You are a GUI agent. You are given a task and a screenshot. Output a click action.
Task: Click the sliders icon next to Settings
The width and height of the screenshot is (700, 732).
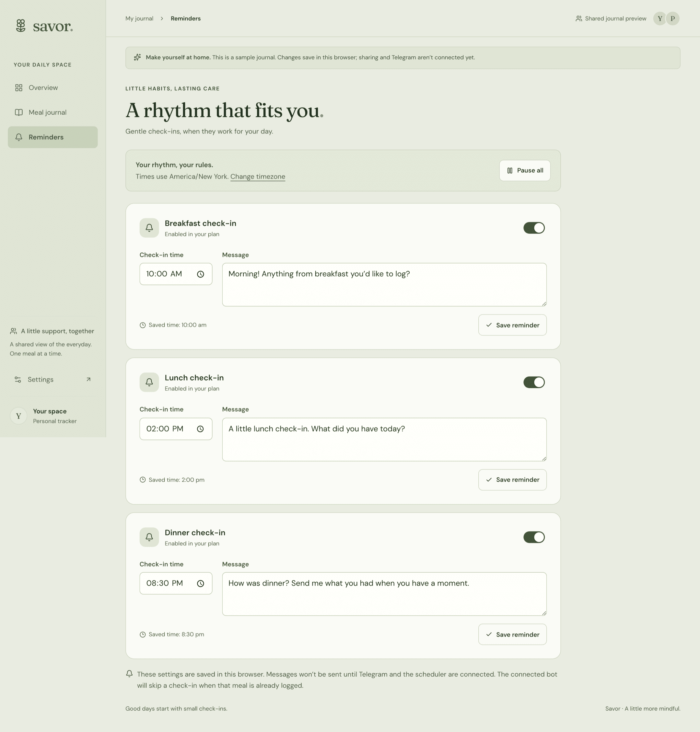17,380
